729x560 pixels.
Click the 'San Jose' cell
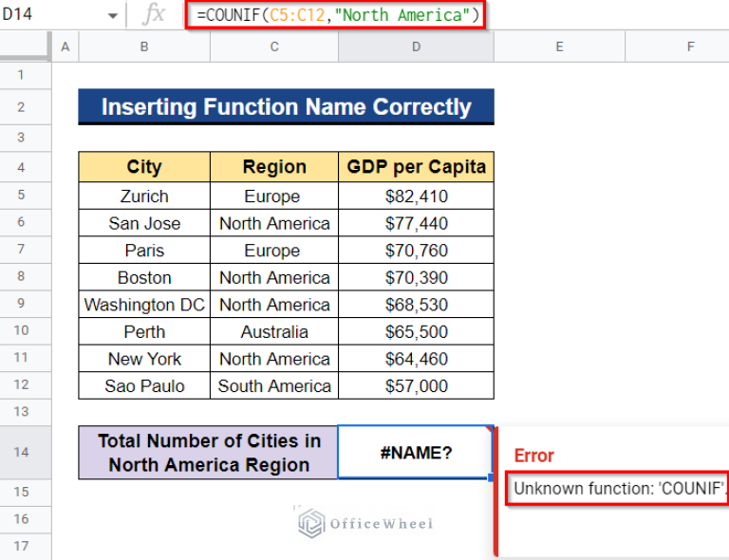point(144,224)
